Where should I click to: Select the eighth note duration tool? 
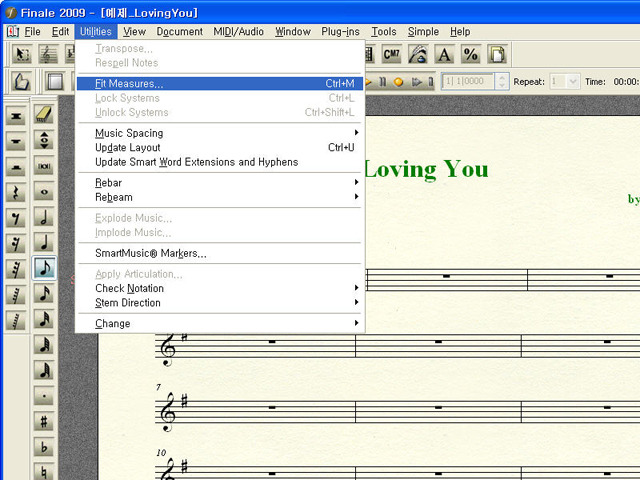pyautogui.click(x=44, y=268)
